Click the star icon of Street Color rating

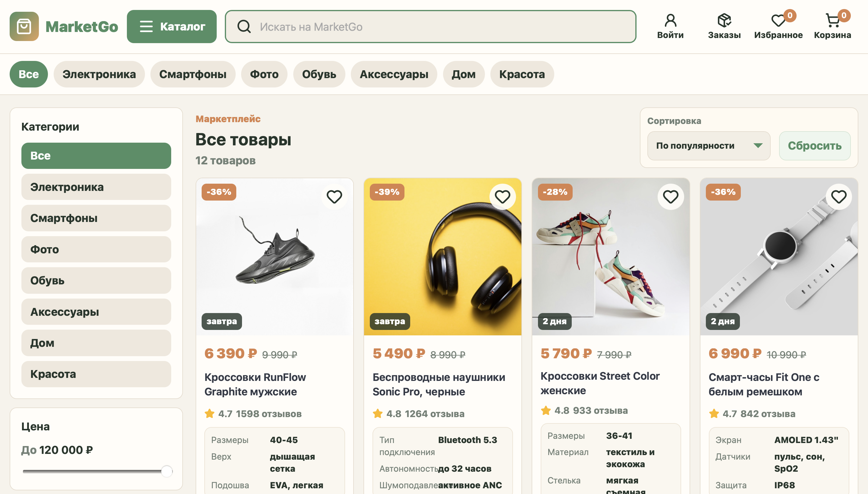tap(546, 410)
